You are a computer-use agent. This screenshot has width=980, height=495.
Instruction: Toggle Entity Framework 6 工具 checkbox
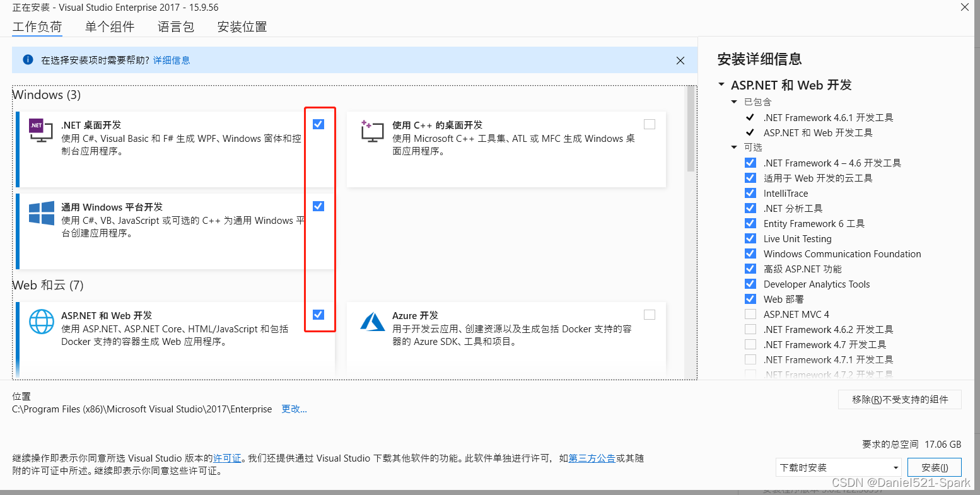tap(750, 223)
